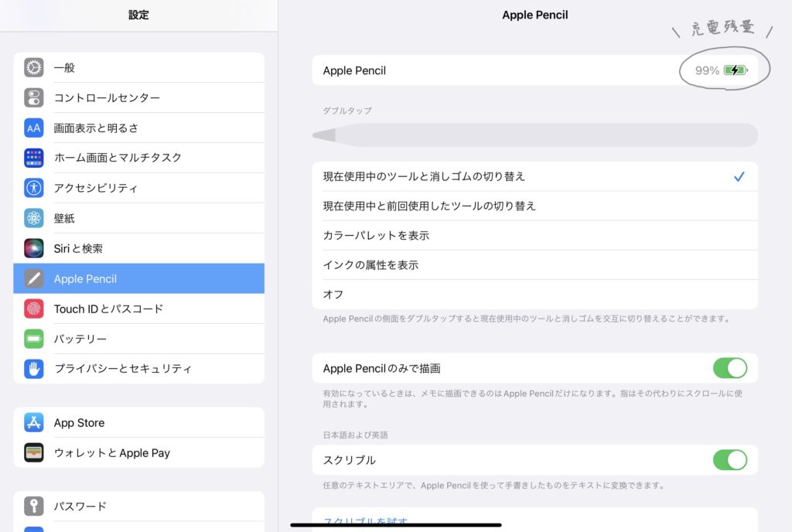Tap the home indicator bar at the bottom
Viewport: 792px width, 532px height.
396,525
